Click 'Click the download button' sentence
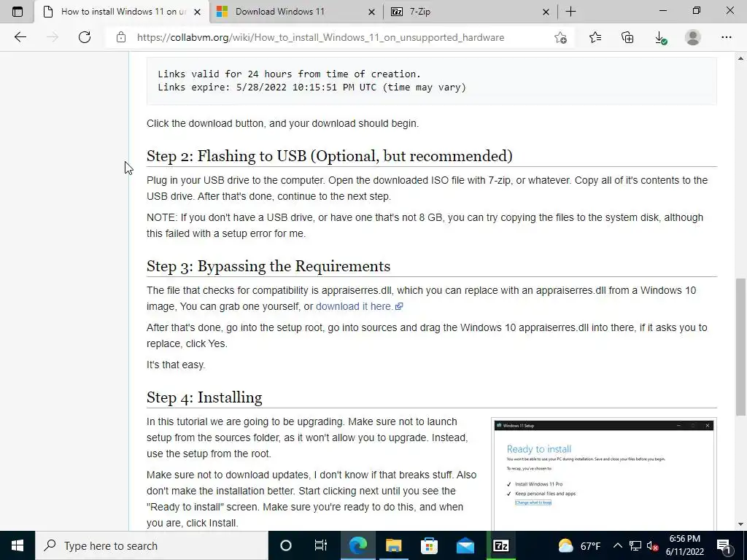The width and height of the screenshot is (747, 560). click(282, 123)
